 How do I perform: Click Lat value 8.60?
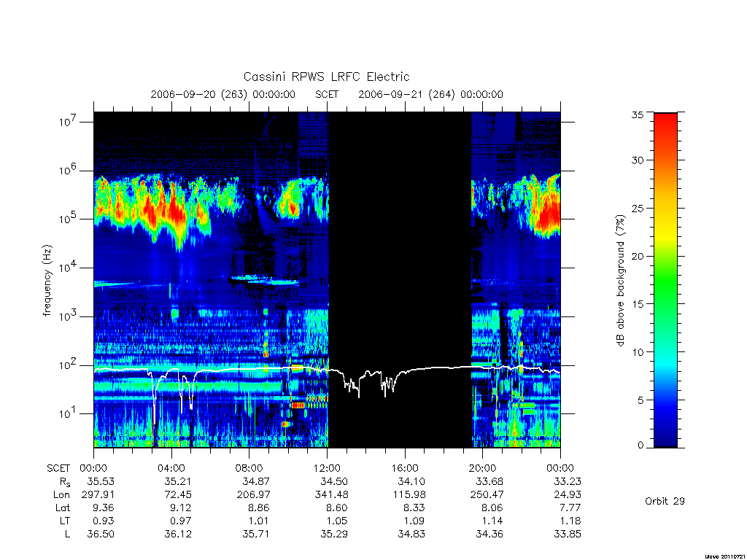tap(337, 507)
